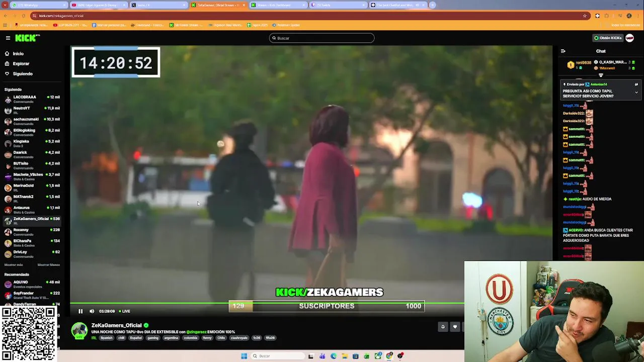The height and width of the screenshot is (362, 644).
Task: Open ElGlogloking channel in following list
Action: coord(32,132)
